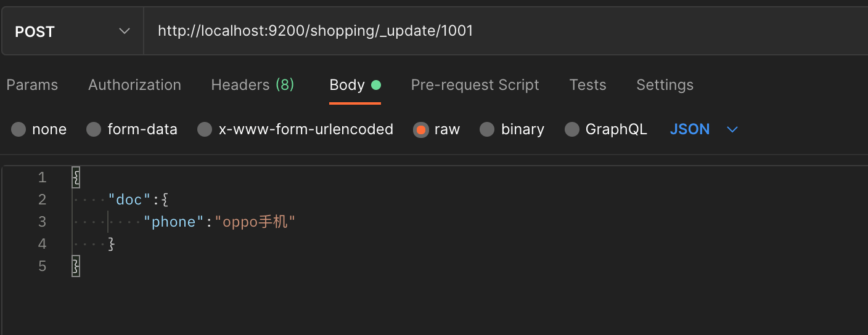Choose the form-data radio option

[x=94, y=129]
